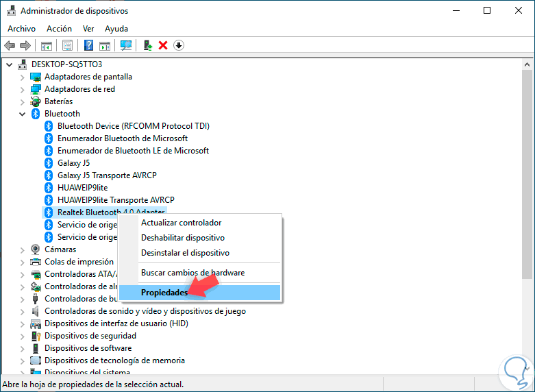The width and height of the screenshot is (535, 392).
Task: Expand the Cámaras node
Action: pyautogui.click(x=22, y=250)
